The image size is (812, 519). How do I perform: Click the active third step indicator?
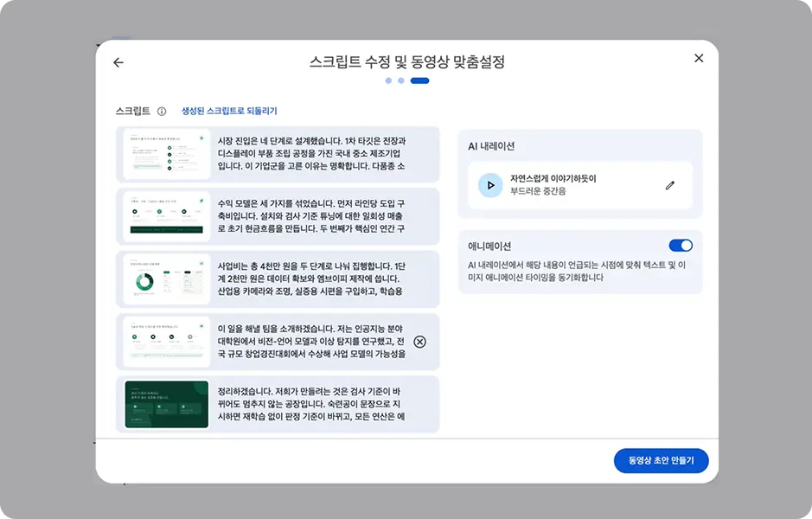point(419,80)
